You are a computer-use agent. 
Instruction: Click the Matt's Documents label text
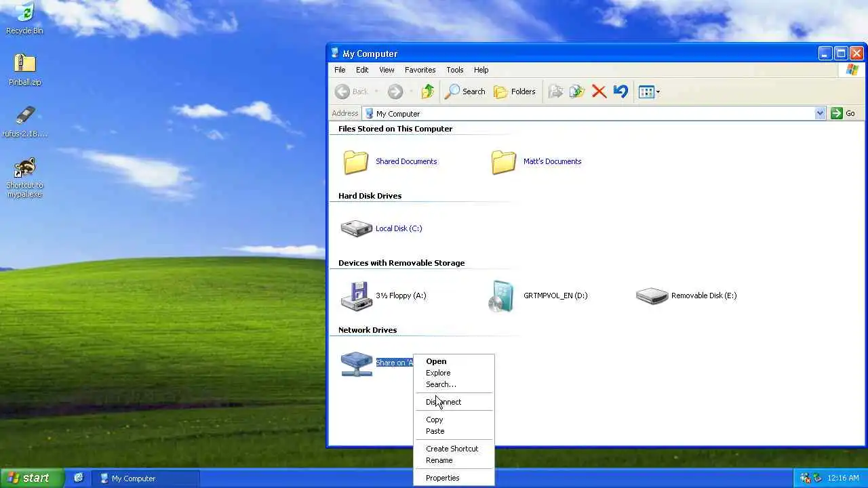(552, 161)
